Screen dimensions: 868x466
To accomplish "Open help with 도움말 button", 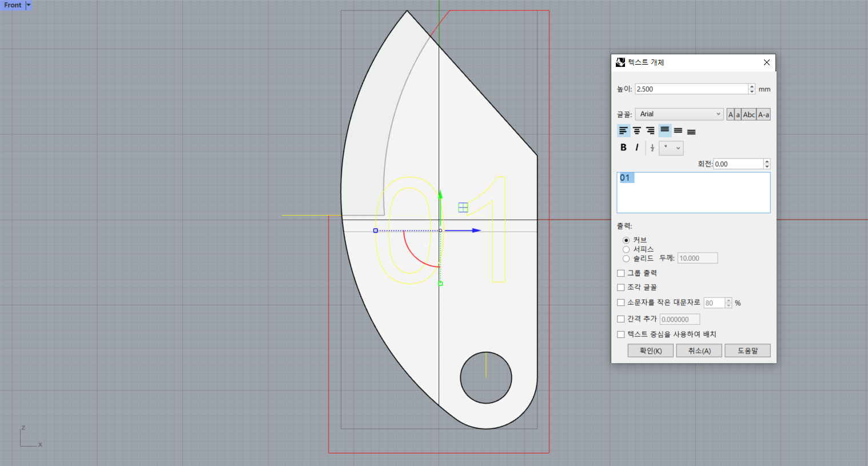I will pos(748,351).
